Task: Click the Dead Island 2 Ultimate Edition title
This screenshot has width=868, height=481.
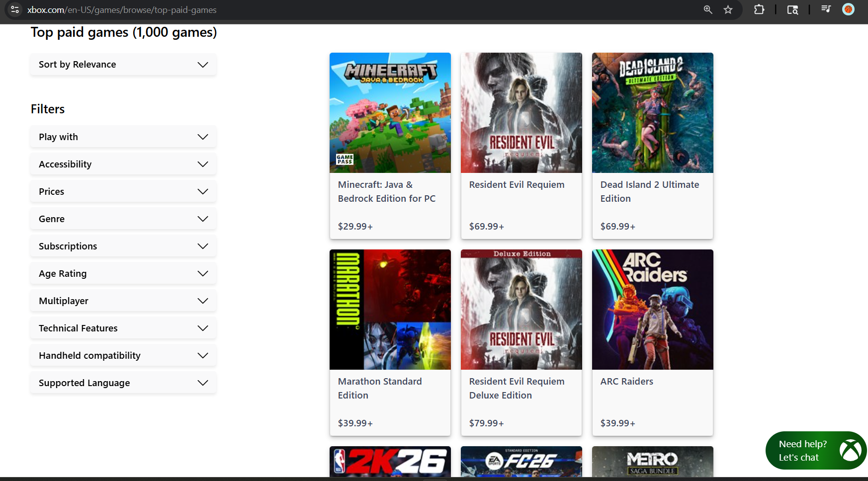Action: 650,192
